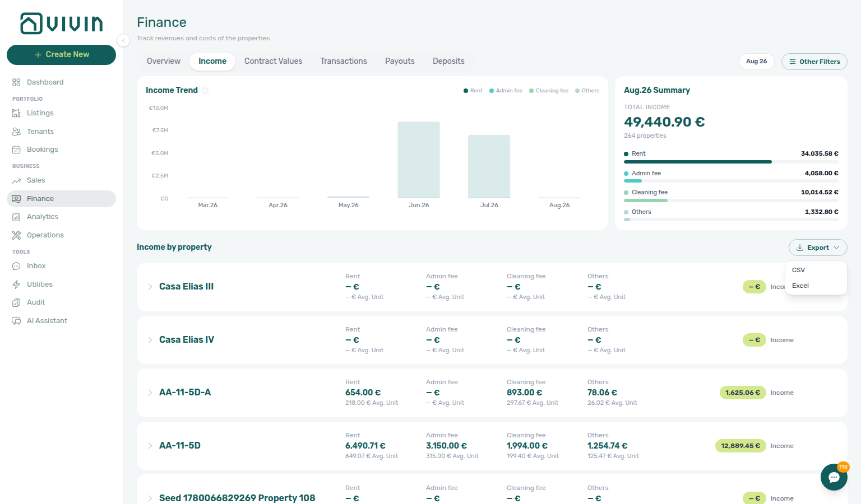Viewport: 861px width, 504px height.
Task: Click the May.26 axis label
Action: pos(348,205)
